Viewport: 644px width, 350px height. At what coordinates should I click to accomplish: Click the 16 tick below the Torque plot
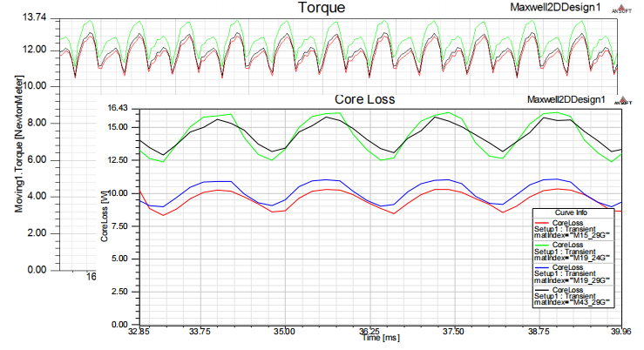pos(91,277)
